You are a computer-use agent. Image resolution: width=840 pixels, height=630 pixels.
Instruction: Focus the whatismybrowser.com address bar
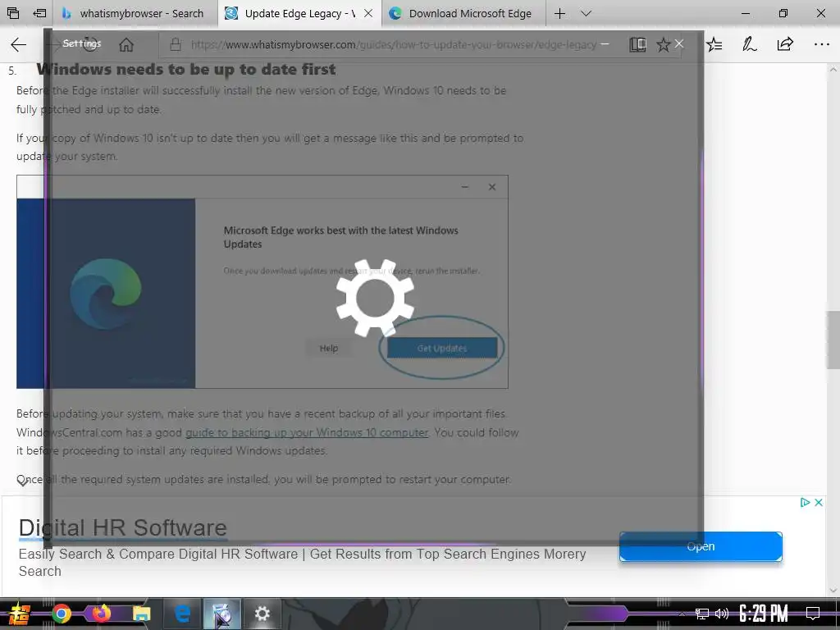[394, 44]
